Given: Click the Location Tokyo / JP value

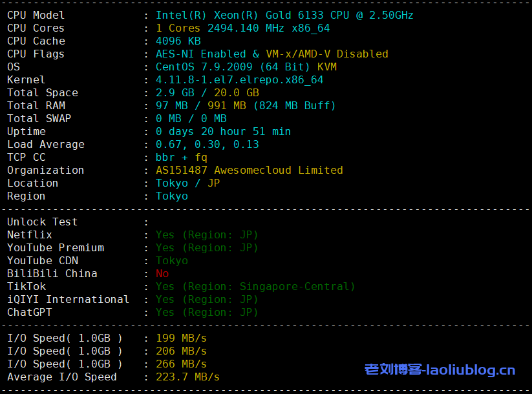Looking at the screenshot, I should tap(187, 183).
